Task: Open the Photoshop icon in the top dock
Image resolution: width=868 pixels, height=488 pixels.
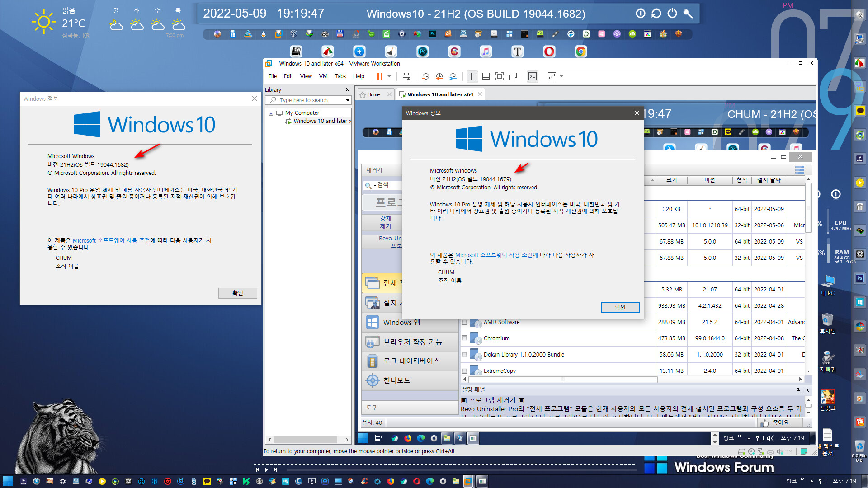Action: point(423,52)
